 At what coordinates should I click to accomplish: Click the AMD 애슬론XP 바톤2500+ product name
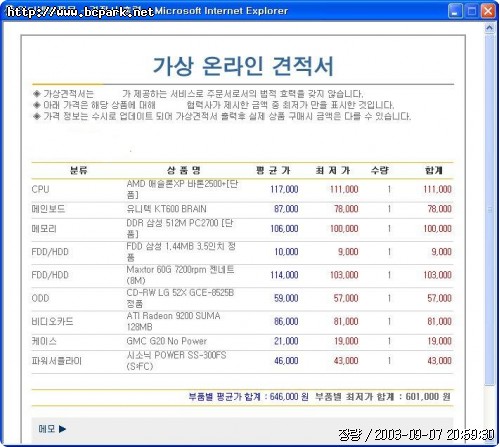point(182,189)
